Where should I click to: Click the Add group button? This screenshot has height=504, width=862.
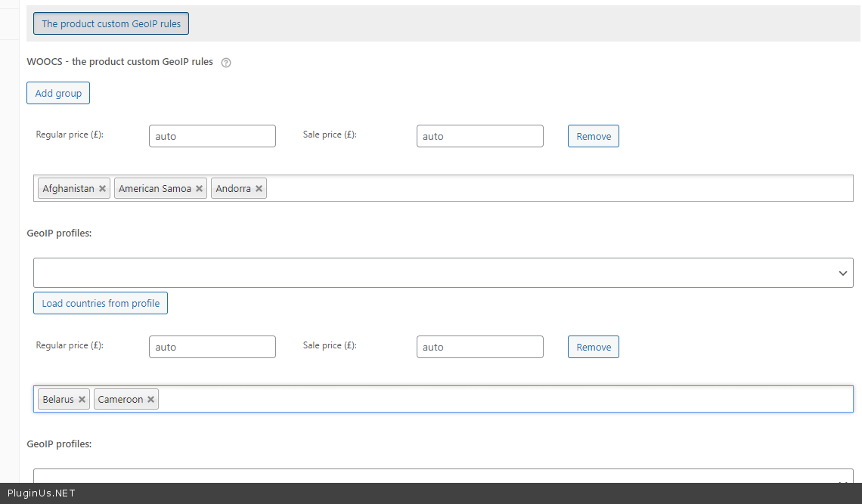click(x=58, y=94)
